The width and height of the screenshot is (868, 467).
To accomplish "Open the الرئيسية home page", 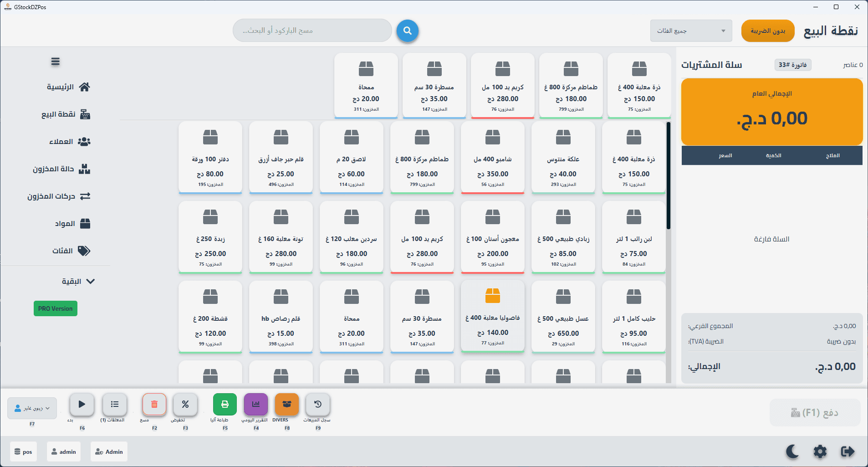I will (x=68, y=87).
